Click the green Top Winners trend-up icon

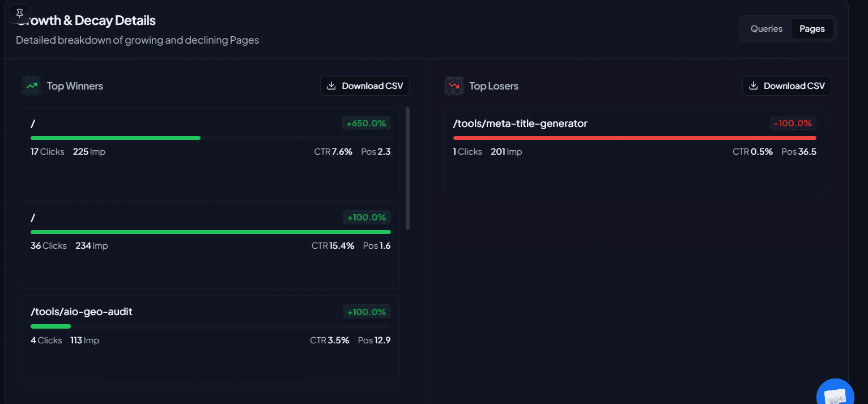click(31, 86)
